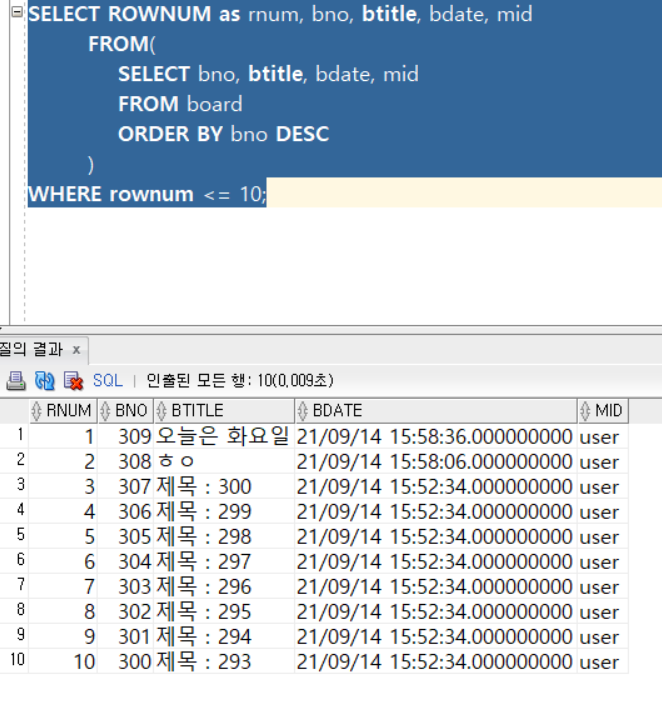This screenshot has width=662, height=705.
Task: Select BNO cell 302
Action: pyautogui.click(x=125, y=611)
